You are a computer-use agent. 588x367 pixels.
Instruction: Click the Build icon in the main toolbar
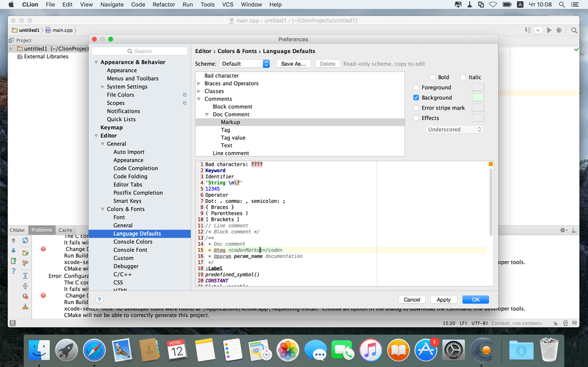click(x=528, y=30)
